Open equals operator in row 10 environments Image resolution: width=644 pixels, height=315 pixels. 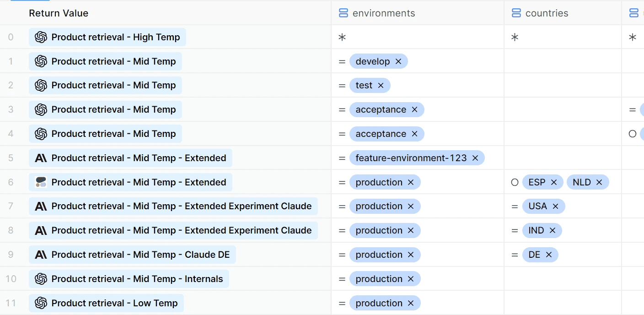click(342, 279)
